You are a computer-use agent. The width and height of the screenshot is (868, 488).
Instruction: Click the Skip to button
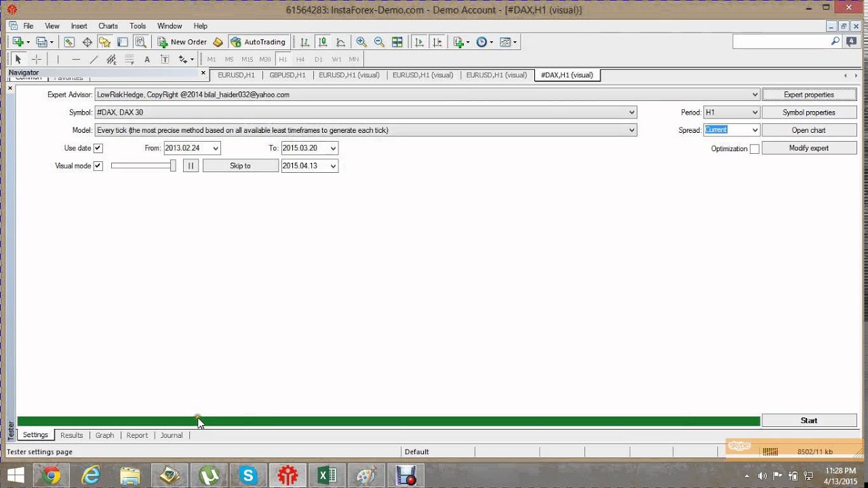pyautogui.click(x=240, y=165)
